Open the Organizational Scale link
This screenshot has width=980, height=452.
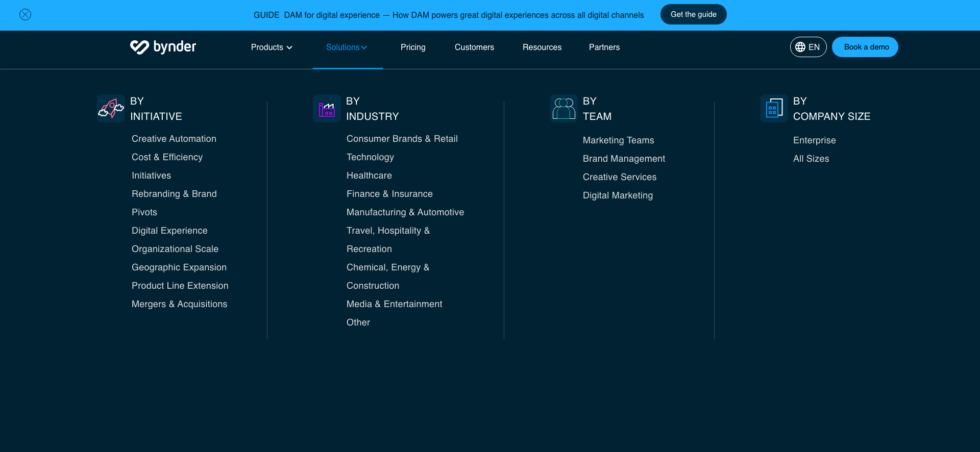coord(175,249)
